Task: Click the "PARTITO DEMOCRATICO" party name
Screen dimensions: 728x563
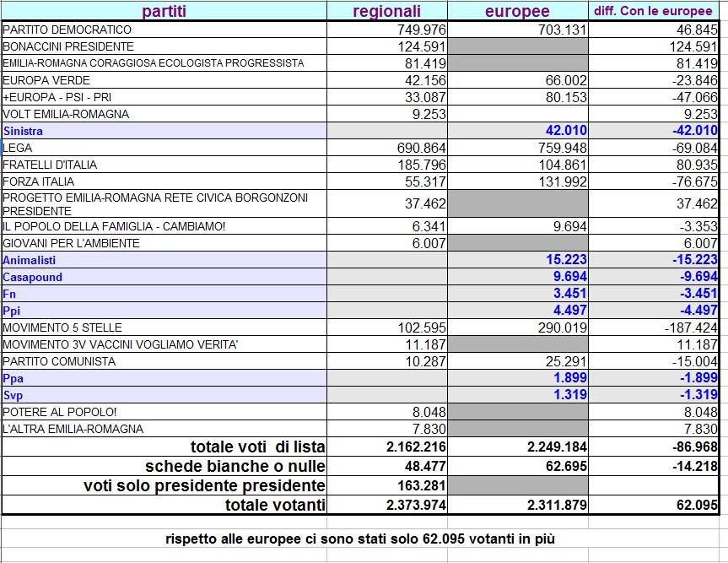Action: (x=67, y=30)
